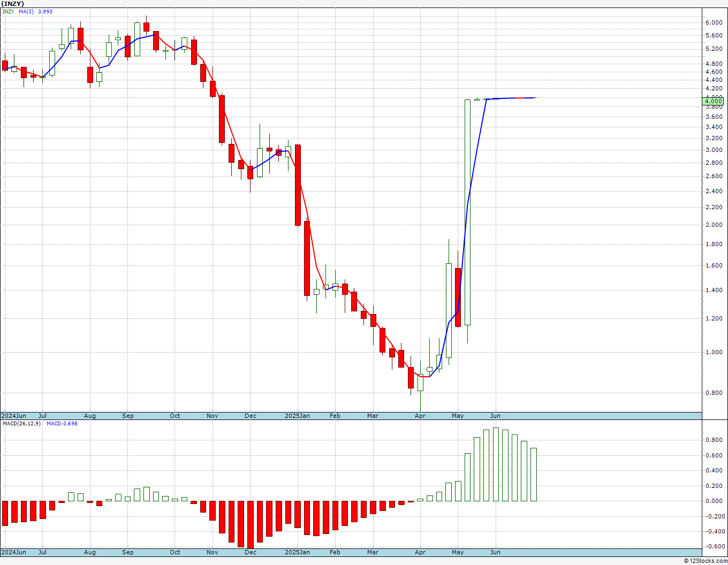The height and width of the screenshot is (565, 728).
Task: Select the 1.400 price axis label
Action: 714,290
